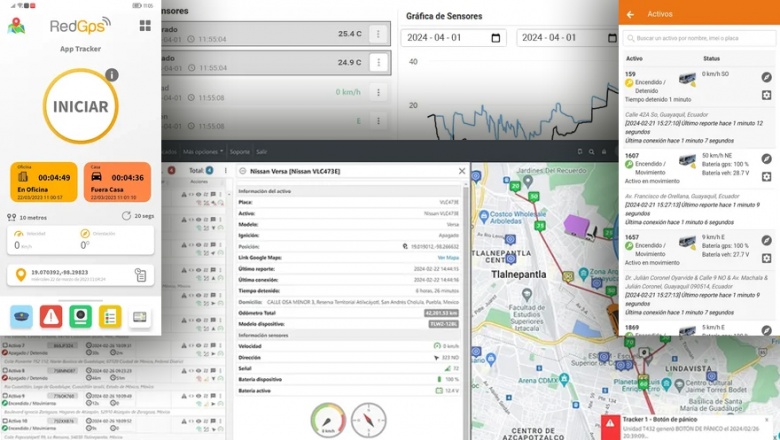Image resolution: width=780 pixels, height=440 pixels.
Task: Select the yellow En Oficina timer card
Action: (x=42, y=180)
